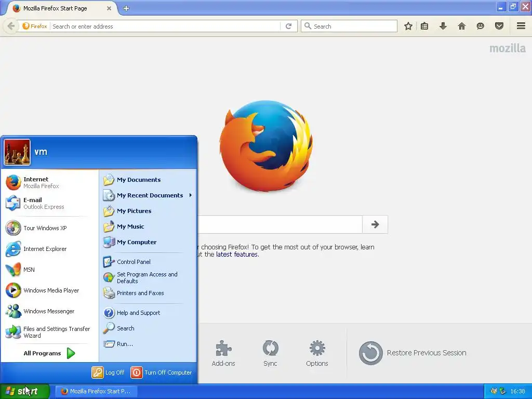
Task: Open Internet Explorer from Start menu
Action: tap(49, 249)
